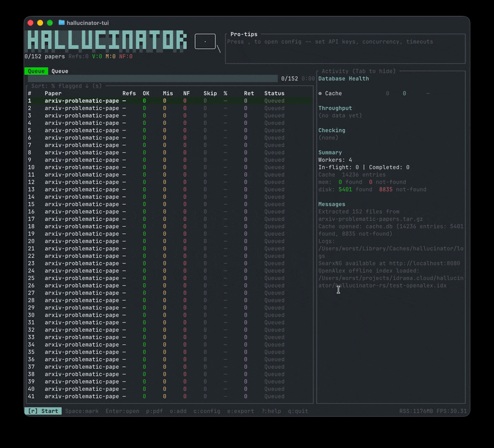Select paper row number 19
The width and height of the screenshot is (494, 448).
[x=170, y=234]
